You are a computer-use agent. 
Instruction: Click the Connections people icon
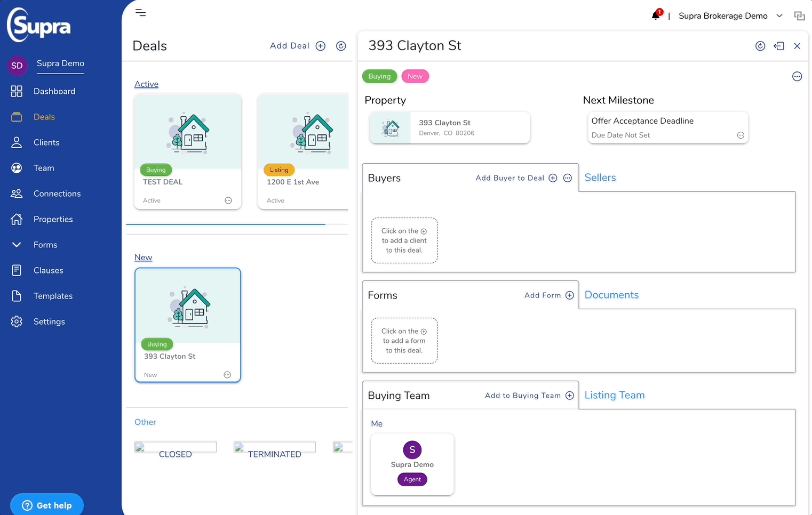(17, 194)
